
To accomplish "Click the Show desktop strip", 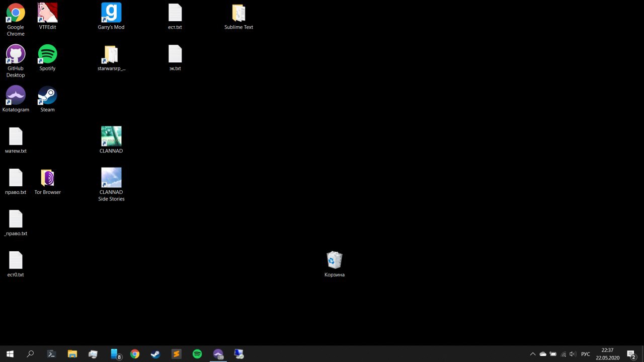I will [x=642, y=354].
